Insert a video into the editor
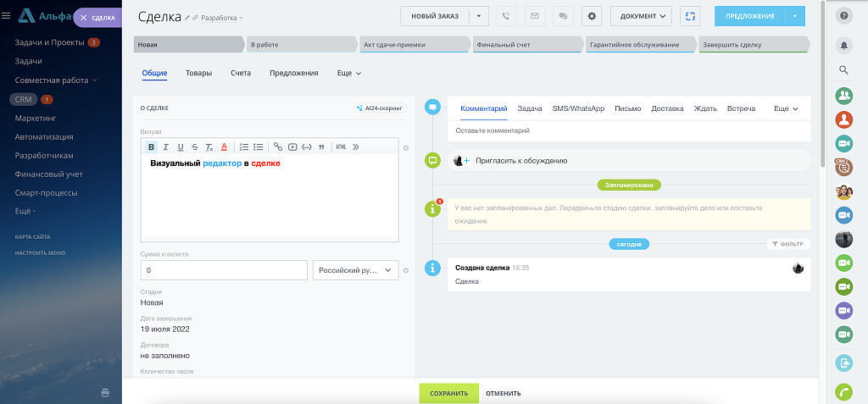This screenshot has width=868, height=404. click(x=292, y=147)
